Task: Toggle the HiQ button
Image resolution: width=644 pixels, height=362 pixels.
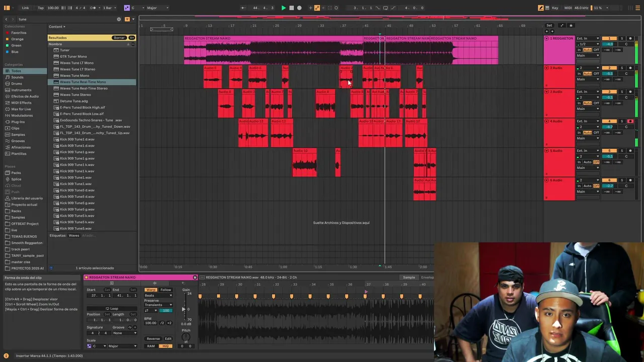Action: pyautogui.click(x=166, y=346)
